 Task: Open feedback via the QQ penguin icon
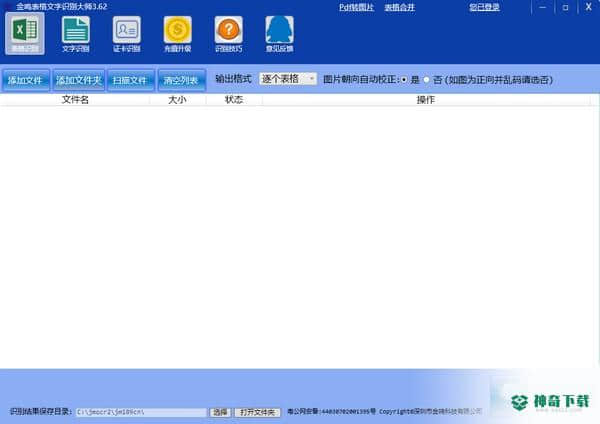tap(279, 34)
